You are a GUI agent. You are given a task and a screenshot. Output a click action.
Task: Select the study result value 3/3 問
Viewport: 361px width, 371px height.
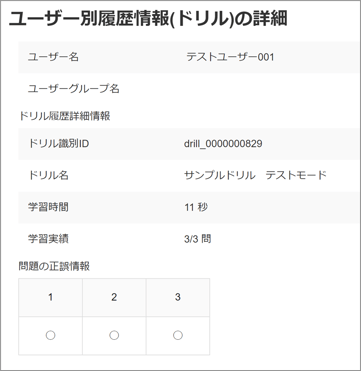[197, 239]
